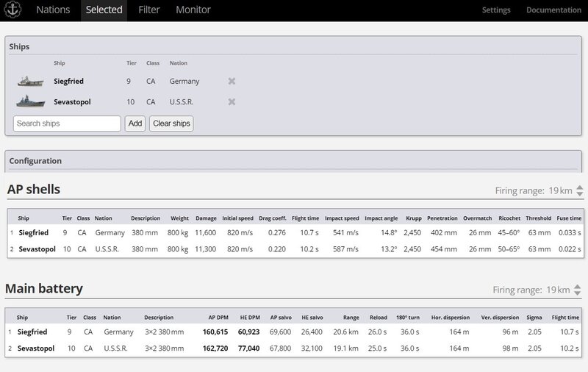This screenshot has width=588, height=372.
Task: Focus the Search ships input field
Action: (x=67, y=124)
